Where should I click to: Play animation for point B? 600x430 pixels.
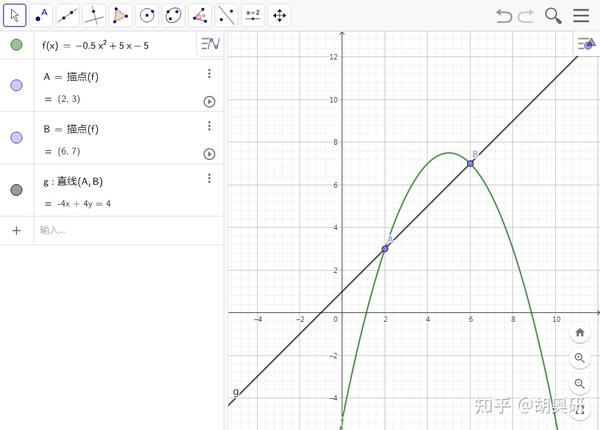[x=209, y=154]
